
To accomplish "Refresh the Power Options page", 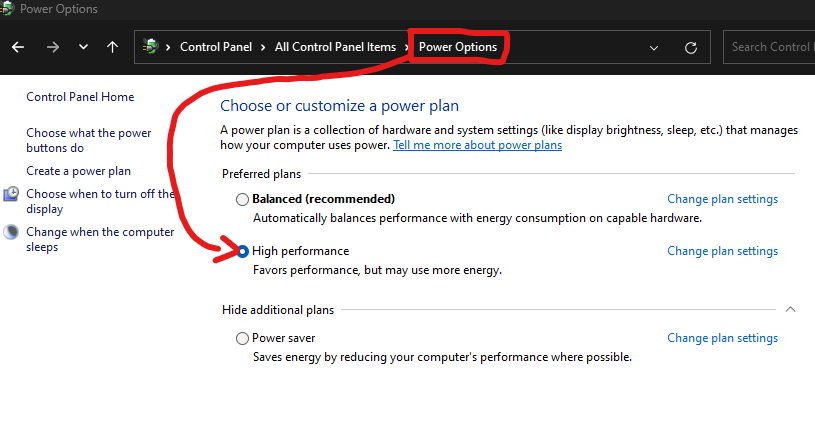I will click(690, 47).
